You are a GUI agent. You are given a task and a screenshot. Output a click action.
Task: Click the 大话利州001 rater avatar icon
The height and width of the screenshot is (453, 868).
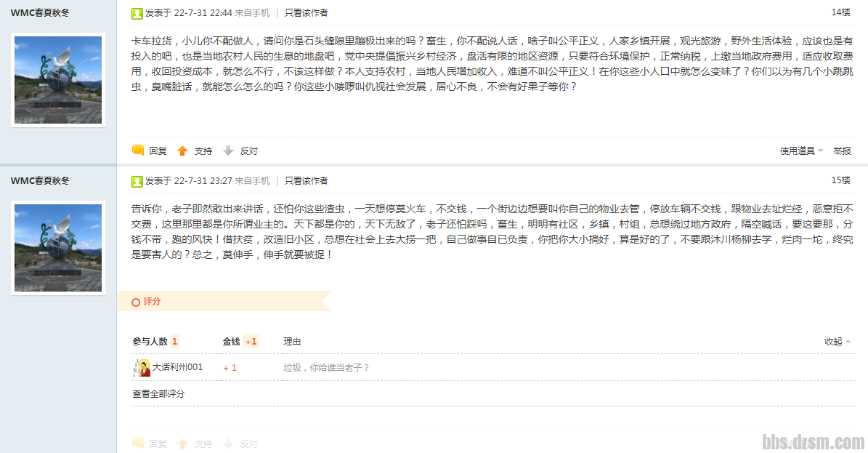click(143, 368)
